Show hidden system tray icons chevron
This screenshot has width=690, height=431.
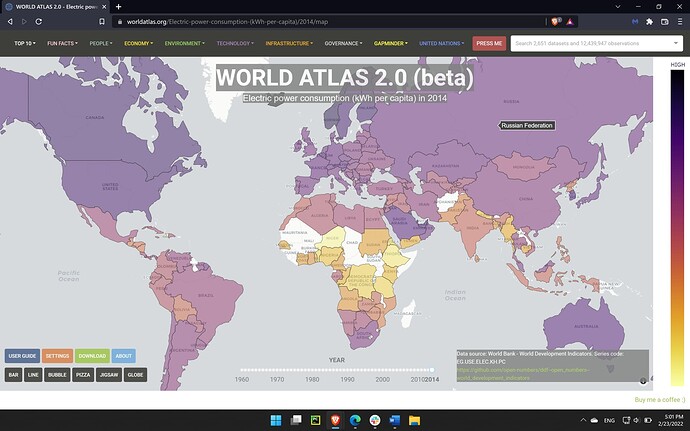coord(583,420)
